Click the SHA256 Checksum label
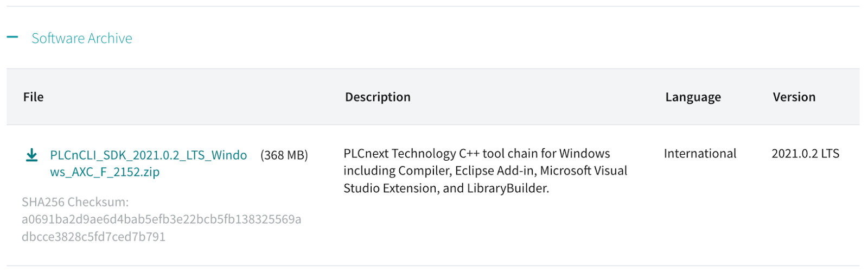This screenshot has height=271, width=868. point(75,202)
